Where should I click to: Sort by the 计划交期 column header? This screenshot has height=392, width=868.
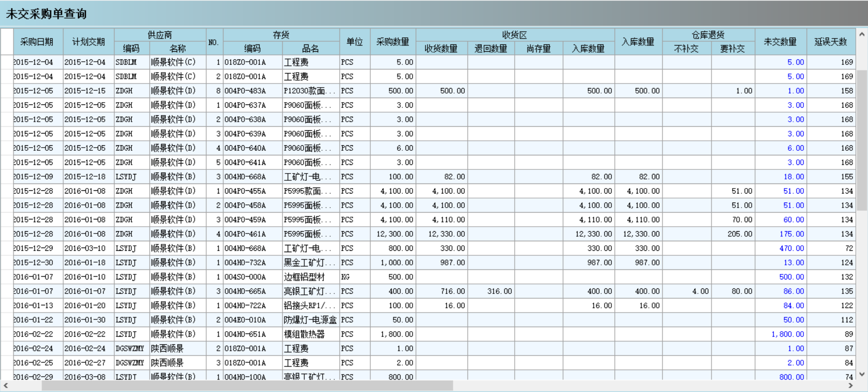89,42
